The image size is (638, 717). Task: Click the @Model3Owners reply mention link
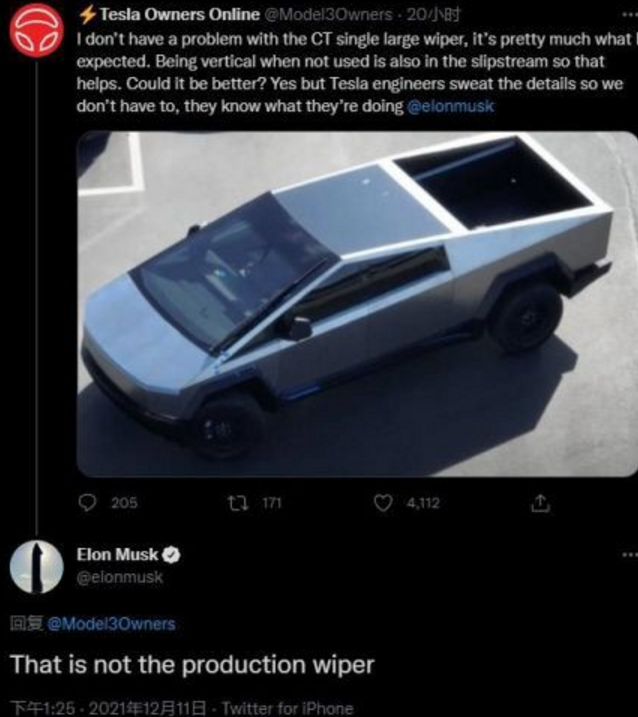pos(111,624)
